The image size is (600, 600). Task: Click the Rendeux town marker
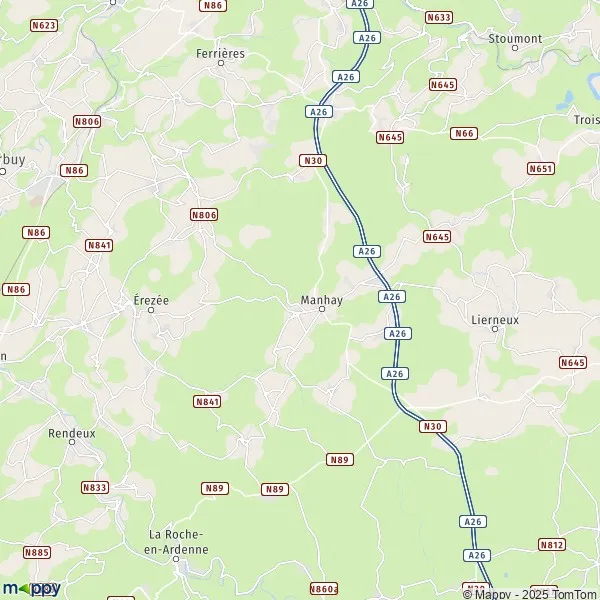tap(72, 442)
